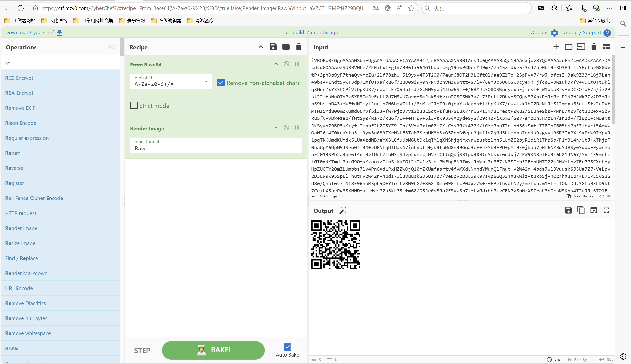The image size is (631, 364).
Task: Open the ctf做题网站 bookmarks folder
Action: 20,20
